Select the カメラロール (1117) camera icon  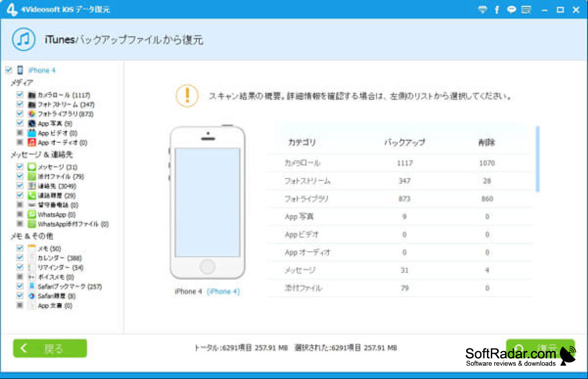pyautogui.click(x=32, y=95)
